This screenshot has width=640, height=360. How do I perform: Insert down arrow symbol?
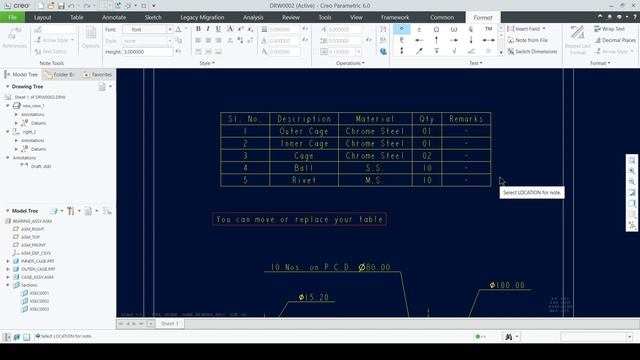click(471, 40)
